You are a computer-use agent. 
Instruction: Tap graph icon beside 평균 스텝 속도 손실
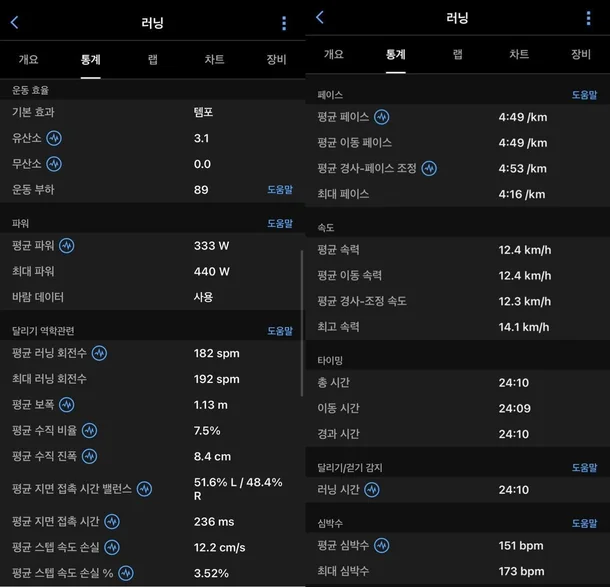point(112,547)
